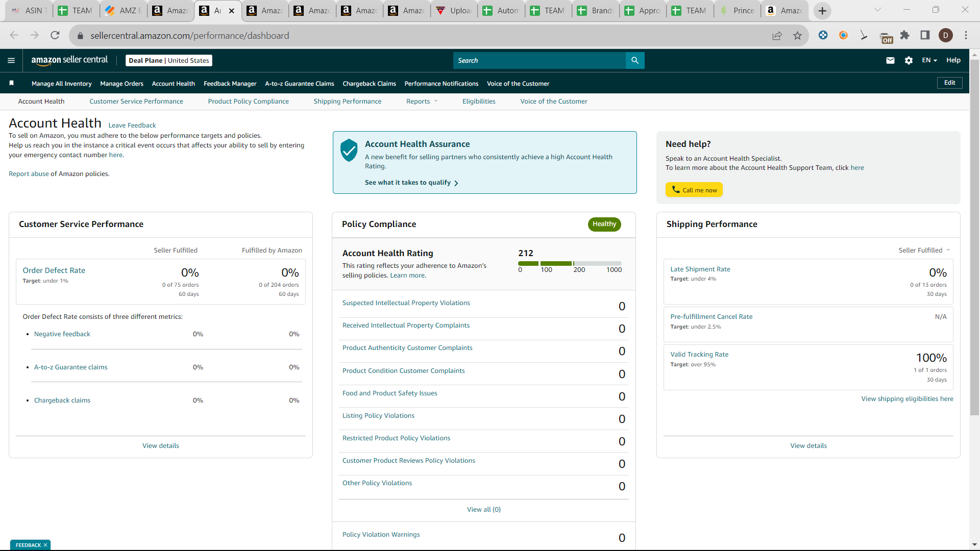The width and height of the screenshot is (980, 551).
Task: Click the page vertical scrollbar
Action: (x=974, y=237)
